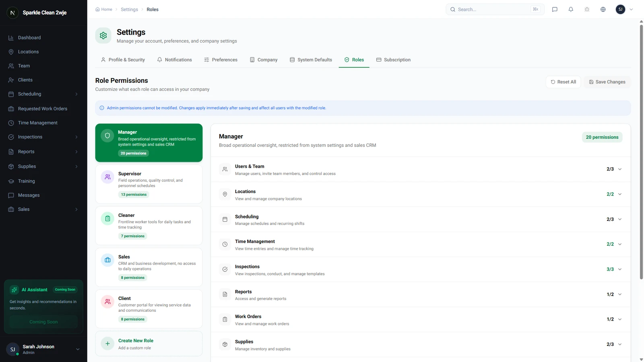This screenshot has width=644, height=362.
Task: Focus the Search input field
Action: (495, 9)
